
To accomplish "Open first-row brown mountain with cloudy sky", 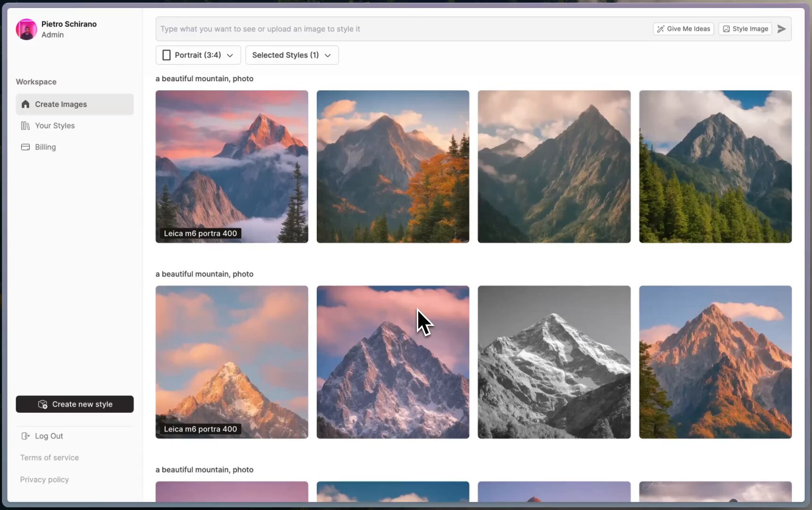I will (x=554, y=167).
